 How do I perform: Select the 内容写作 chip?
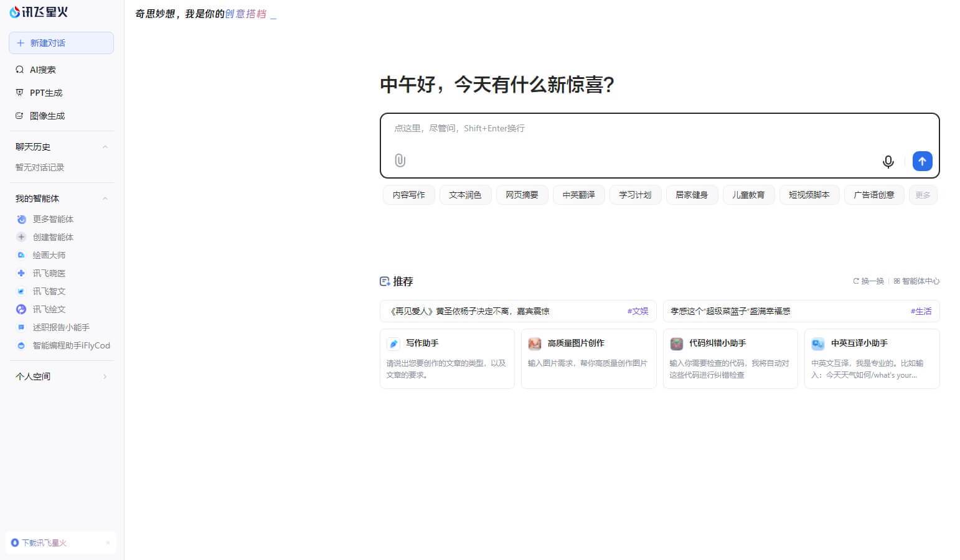coord(409,195)
